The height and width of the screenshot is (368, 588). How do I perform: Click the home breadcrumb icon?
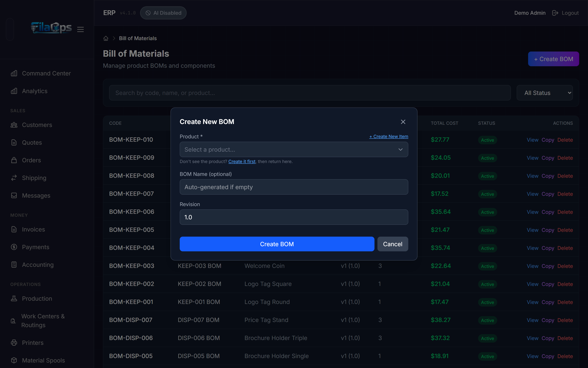point(106,38)
